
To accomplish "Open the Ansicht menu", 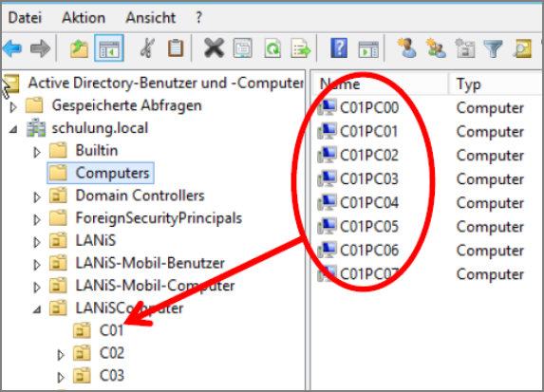I will (x=151, y=17).
